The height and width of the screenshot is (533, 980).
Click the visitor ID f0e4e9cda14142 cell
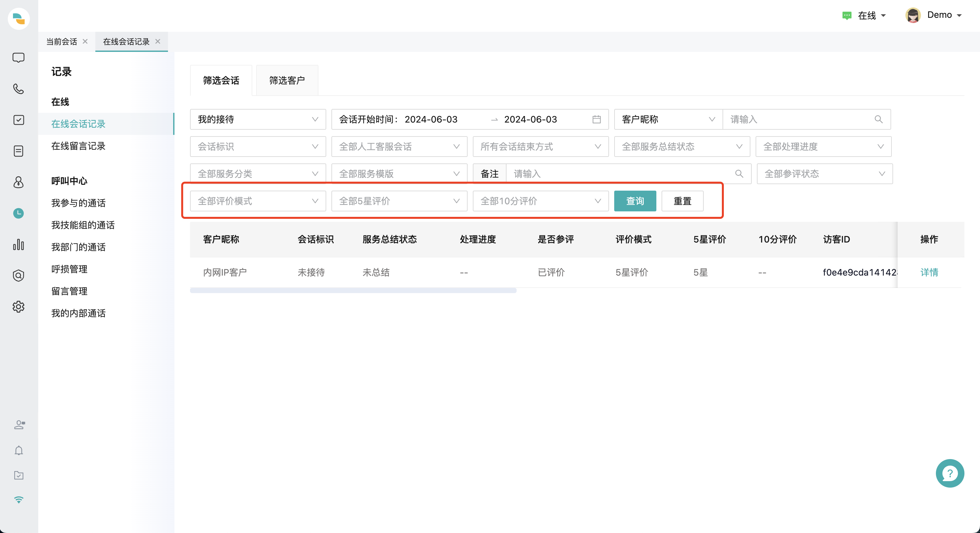pos(860,272)
